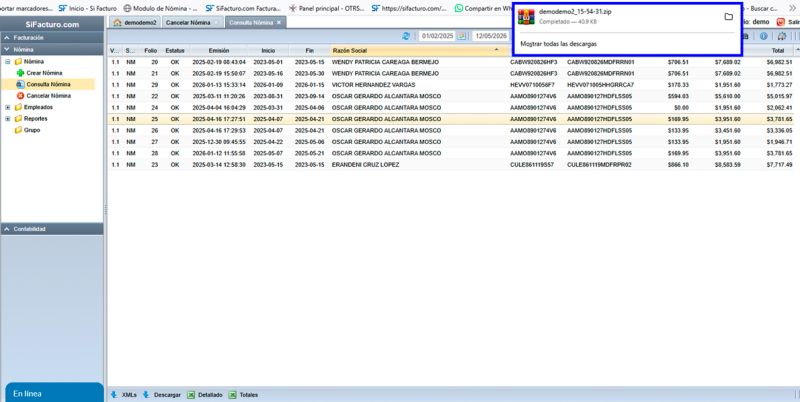Click the home icon on demodemo2 tab
Image resolution: width=800 pixels, height=402 pixels.
pyautogui.click(x=117, y=22)
